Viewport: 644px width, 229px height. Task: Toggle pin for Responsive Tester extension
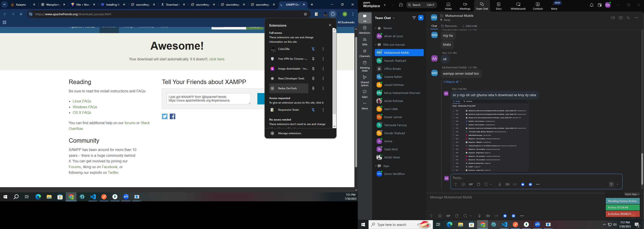pos(313,110)
